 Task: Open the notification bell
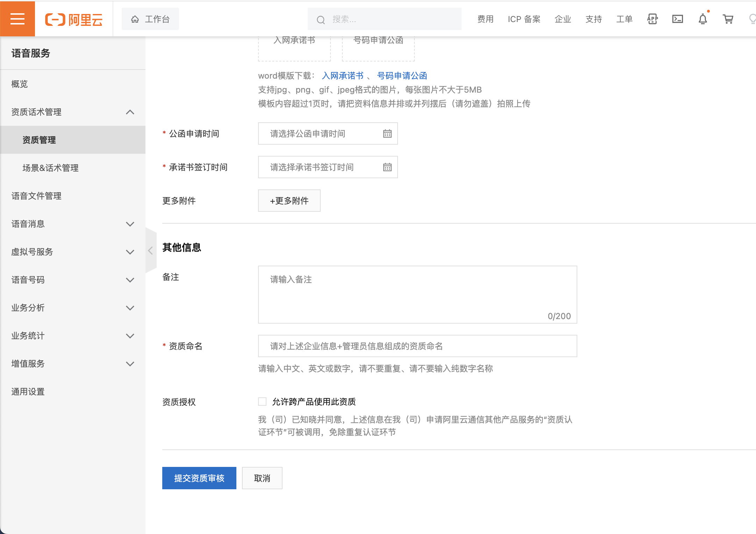click(x=702, y=19)
